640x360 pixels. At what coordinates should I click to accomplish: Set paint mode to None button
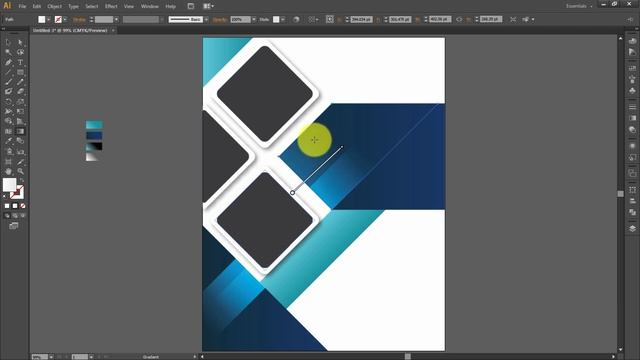pos(22,206)
